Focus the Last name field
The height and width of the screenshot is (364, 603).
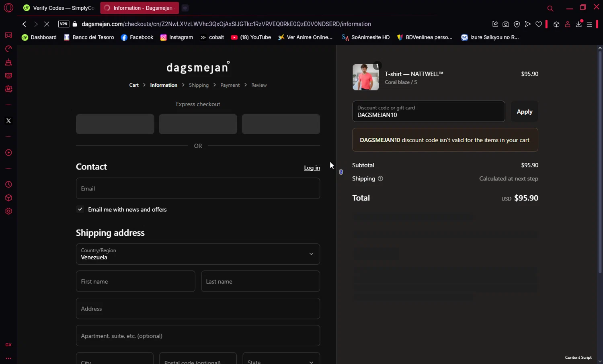[x=260, y=281]
